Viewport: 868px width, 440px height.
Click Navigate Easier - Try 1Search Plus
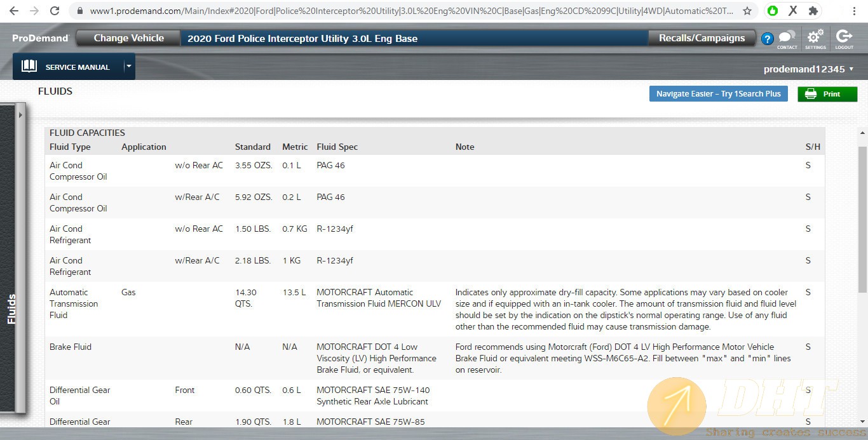click(718, 94)
